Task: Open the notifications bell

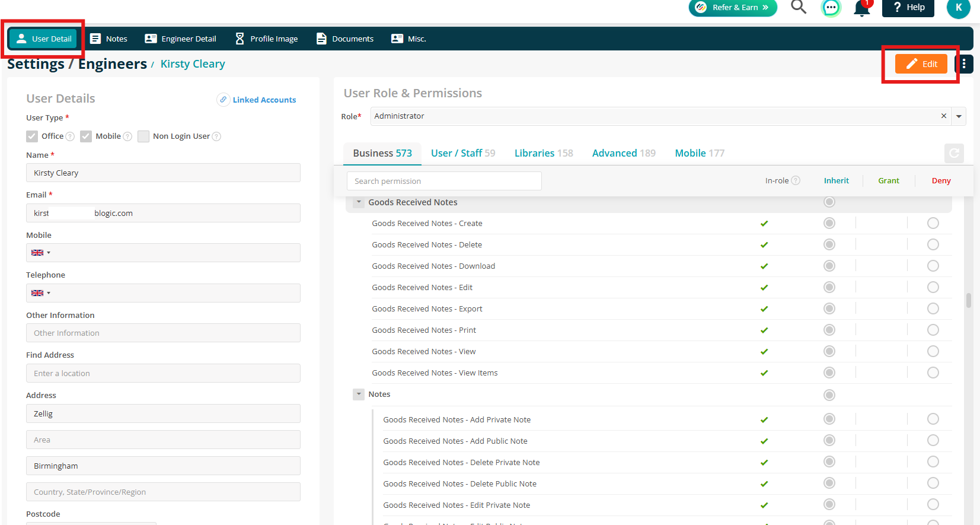Action: click(x=862, y=8)
